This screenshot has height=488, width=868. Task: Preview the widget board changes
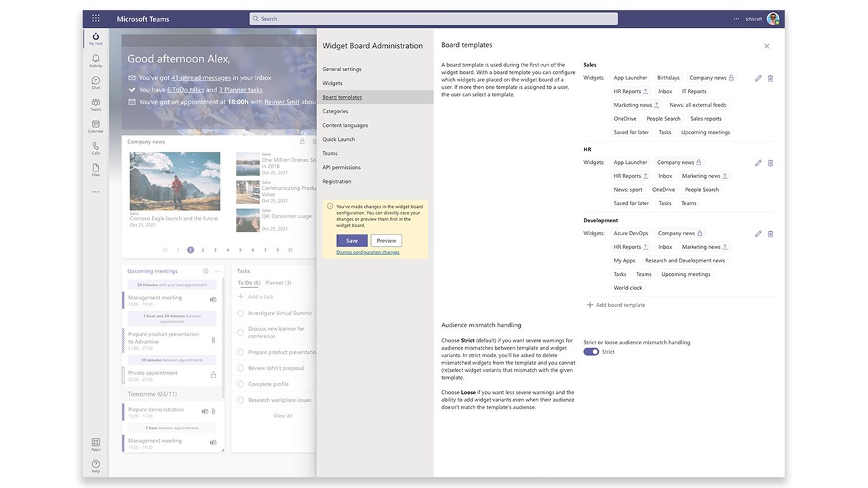pos(387,241)
